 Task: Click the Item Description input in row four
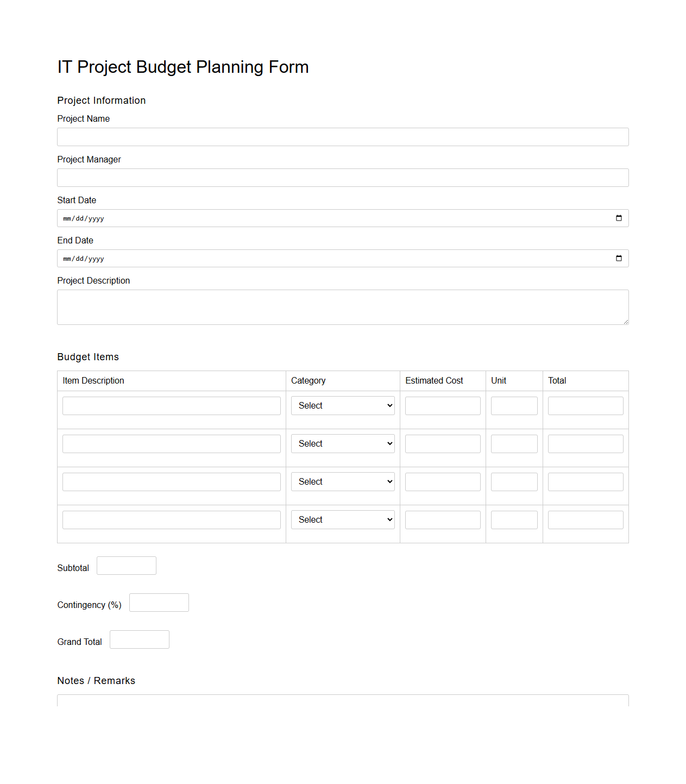[171, 519]
